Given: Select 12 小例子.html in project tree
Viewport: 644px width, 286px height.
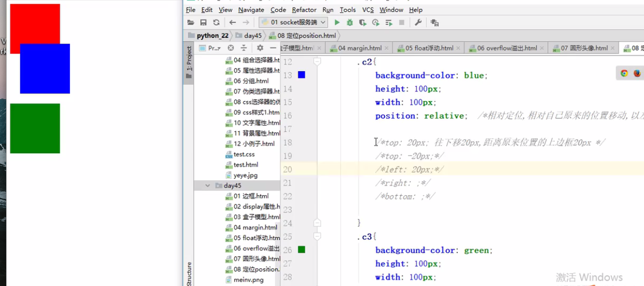Looking at the screenshot, I should (250, 144).
